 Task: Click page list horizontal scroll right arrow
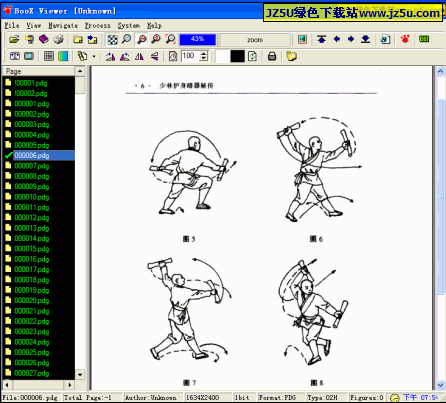[x=70, y=385]
